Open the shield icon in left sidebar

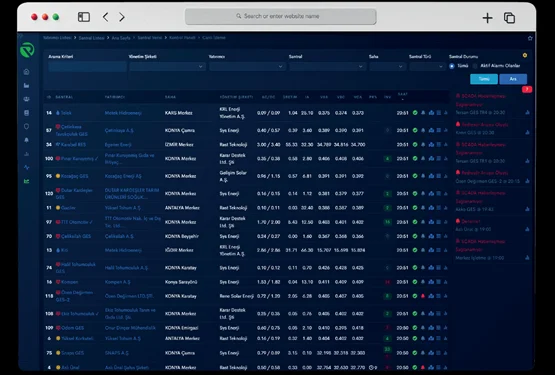[x=27, y=126]
